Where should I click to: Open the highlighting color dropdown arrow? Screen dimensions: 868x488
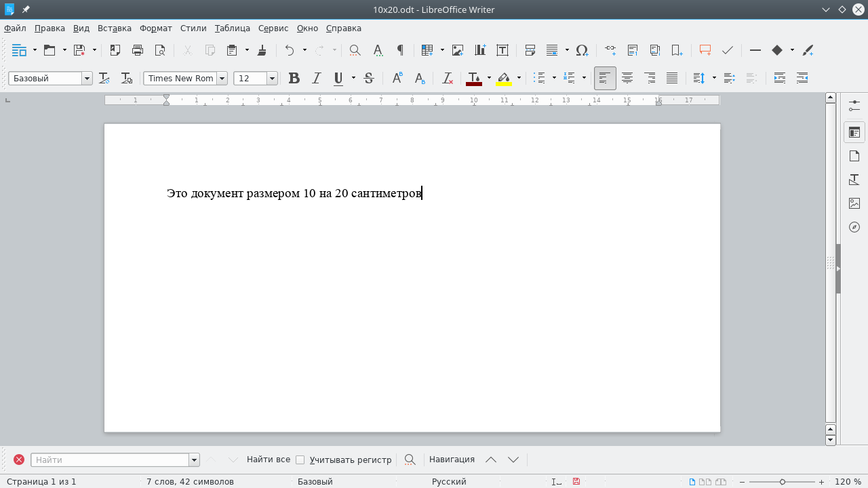point(519,79)
